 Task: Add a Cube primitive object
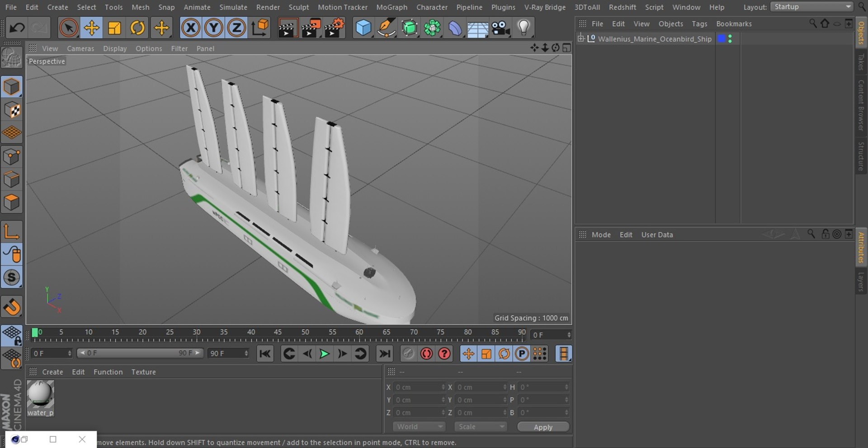363,28
